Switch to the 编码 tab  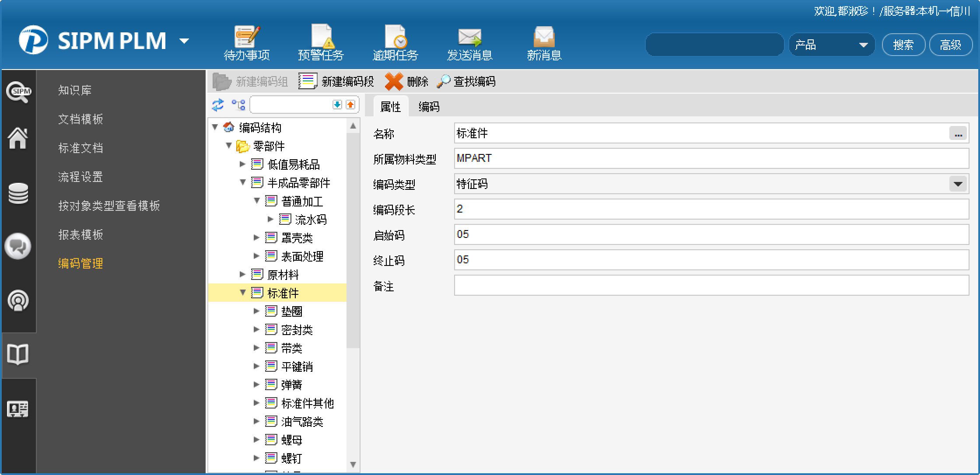click(429, 107)
